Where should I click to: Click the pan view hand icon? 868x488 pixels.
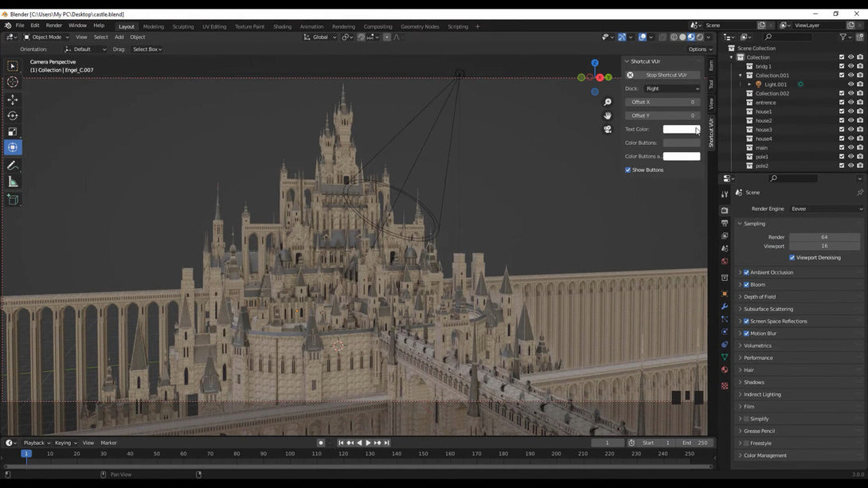[608, 115]
